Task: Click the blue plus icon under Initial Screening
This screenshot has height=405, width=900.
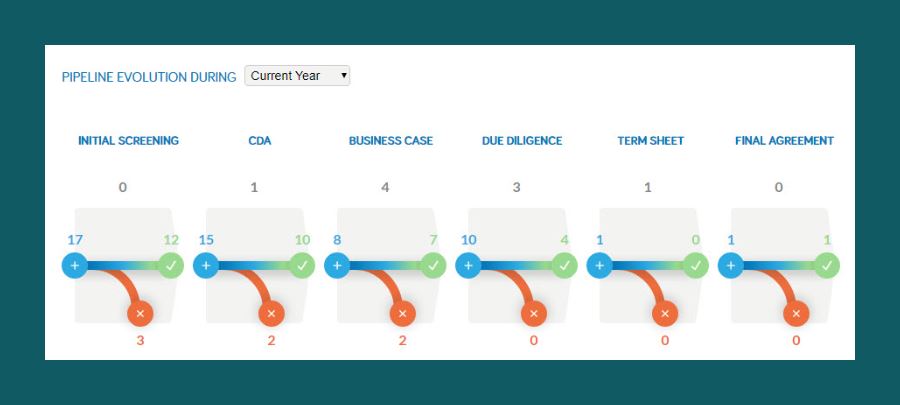Action: [75, 266]
